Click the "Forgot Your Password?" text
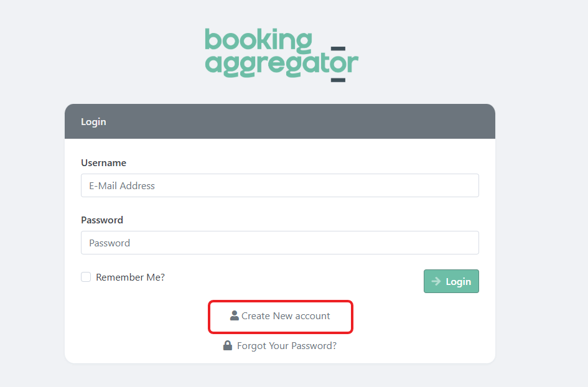Screen dimensions: 588x387 coord(287,345)
